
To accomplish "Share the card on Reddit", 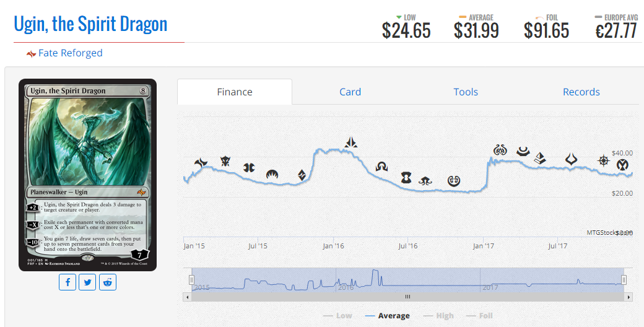I will pos(108,282).
